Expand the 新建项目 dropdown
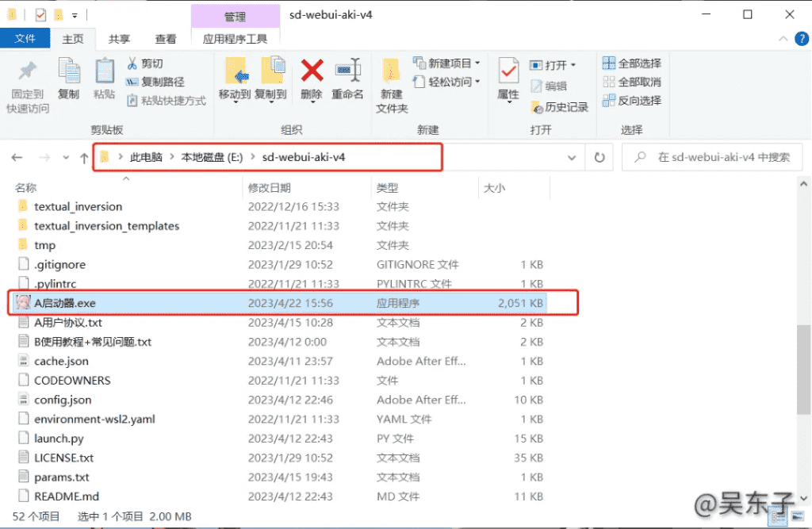 click(x=477, y=63)
